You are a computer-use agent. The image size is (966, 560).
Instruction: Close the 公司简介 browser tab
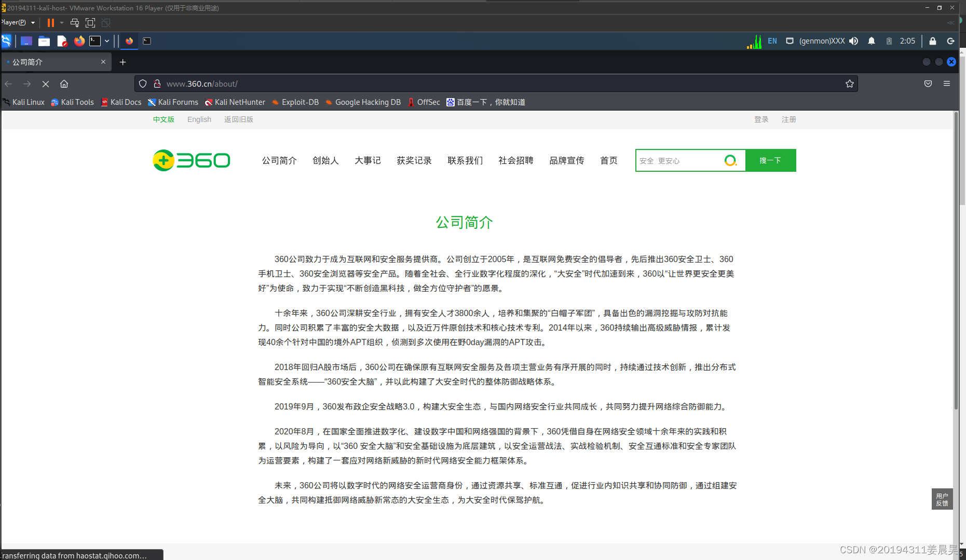pyautogui.click(x=103, y=62)
